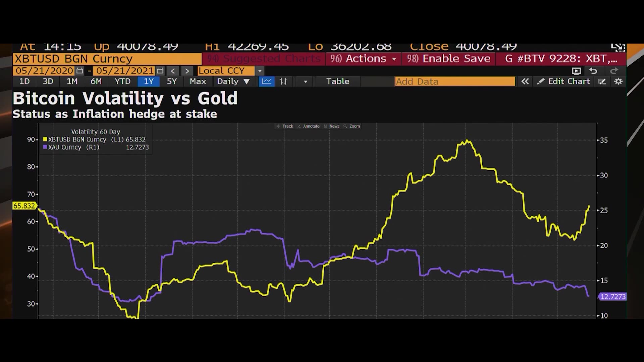Click the undo arrow icon
The width and height of the screenshot is (644, 362).
click(x=593, y=71)
